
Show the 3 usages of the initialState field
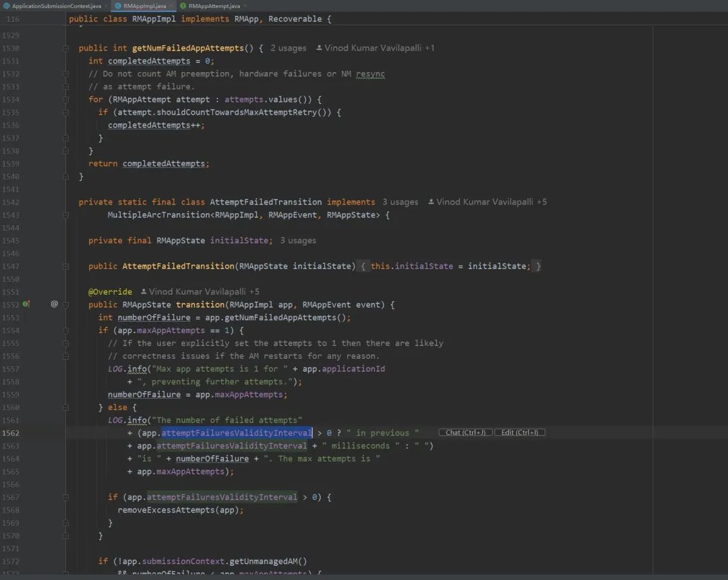click(x=298, y=241)
